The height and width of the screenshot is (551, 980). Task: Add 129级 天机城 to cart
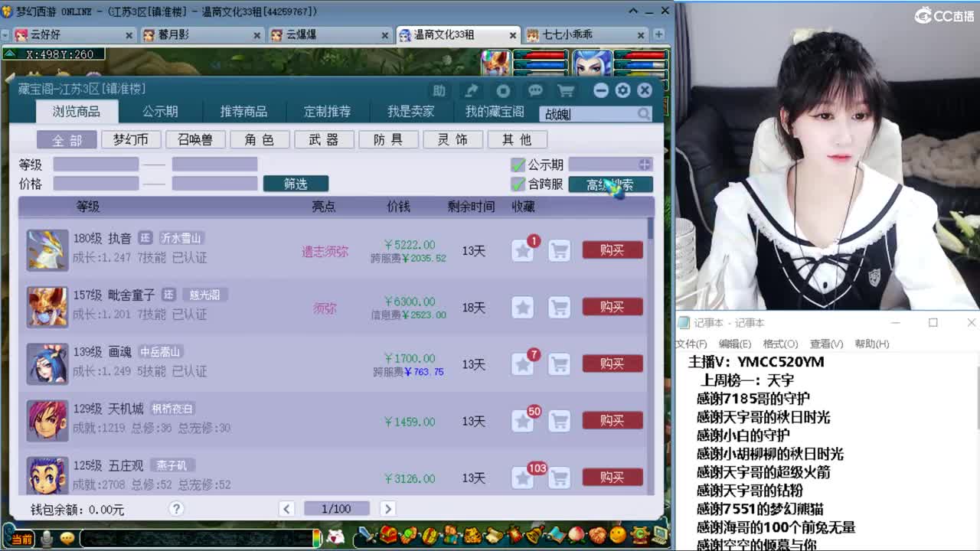click(x=560, y=421)
